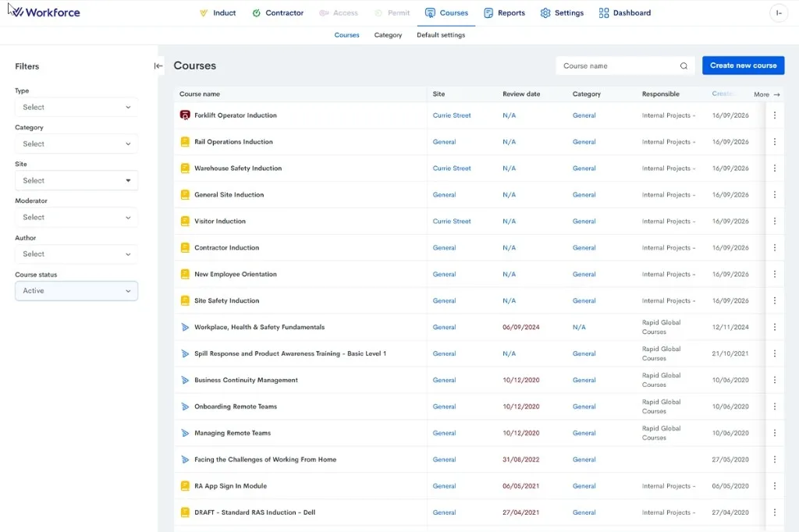Open the user avatar menu
The height and width of the screenshot is (532, 799).
point(779,13)
